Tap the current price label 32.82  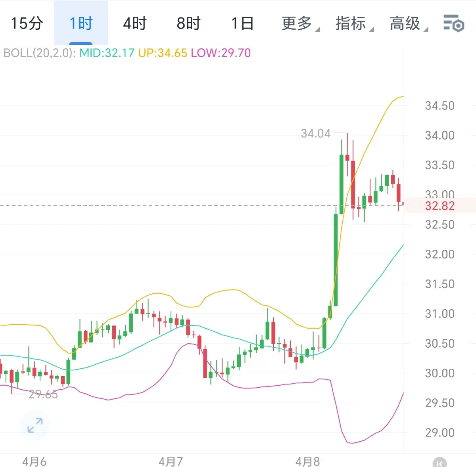(440, 206)
